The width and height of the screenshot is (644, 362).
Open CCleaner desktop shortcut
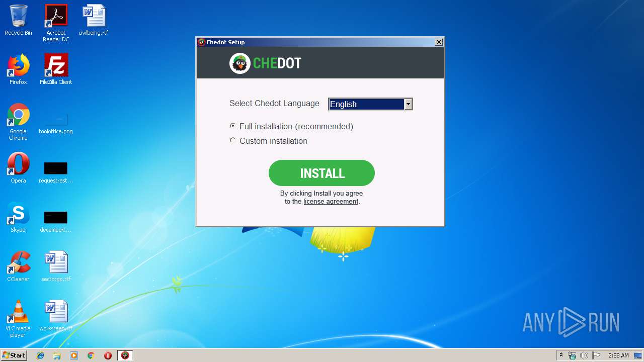point(18,266)
